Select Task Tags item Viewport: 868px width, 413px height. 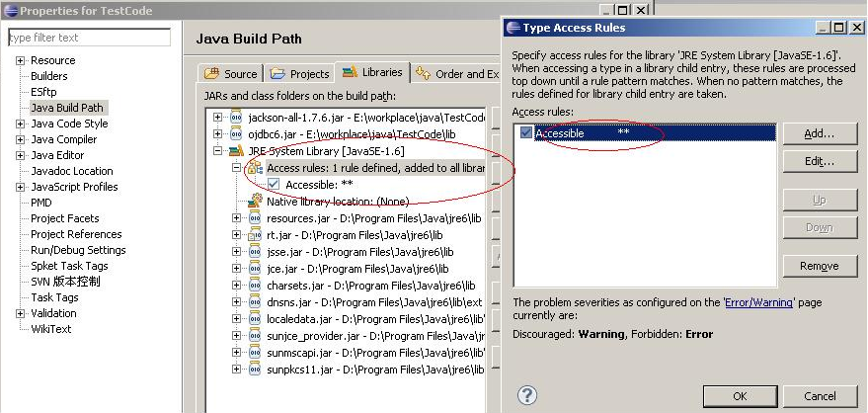tap(54, 297)
